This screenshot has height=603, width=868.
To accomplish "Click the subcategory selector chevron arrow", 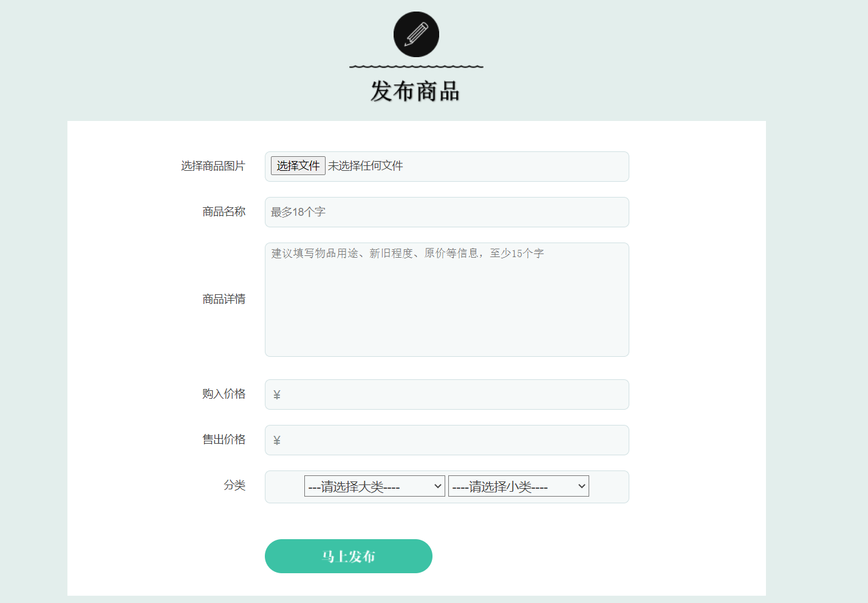I will point(581,486).
